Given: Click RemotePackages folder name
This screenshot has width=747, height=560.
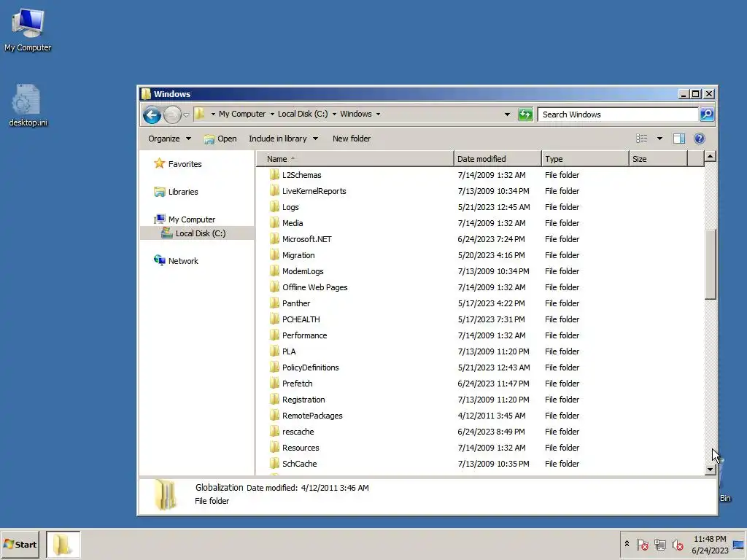Looking at the screenshot, I should coord(312,416).
